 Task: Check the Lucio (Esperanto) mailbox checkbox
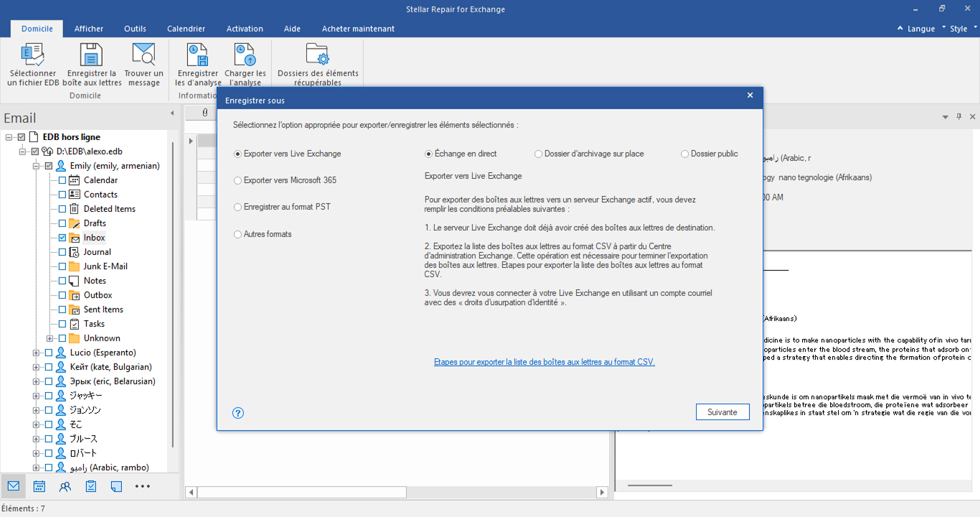coord(49,353)
